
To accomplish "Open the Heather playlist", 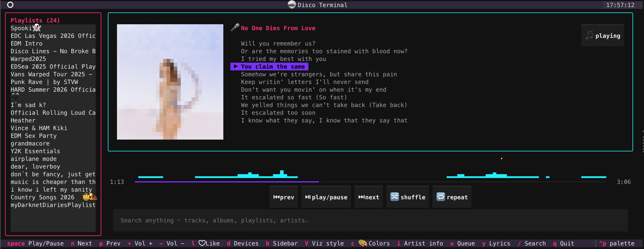I will (x=53, y=120).
